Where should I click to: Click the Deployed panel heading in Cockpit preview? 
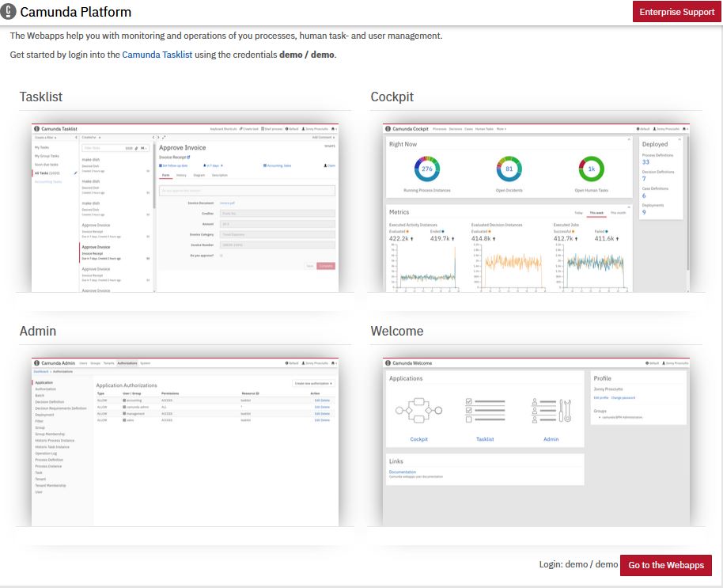coord(655,144)
